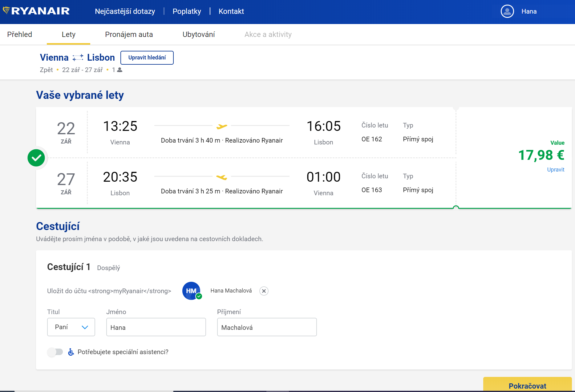Click departure time 13:25

coord(120,126)
